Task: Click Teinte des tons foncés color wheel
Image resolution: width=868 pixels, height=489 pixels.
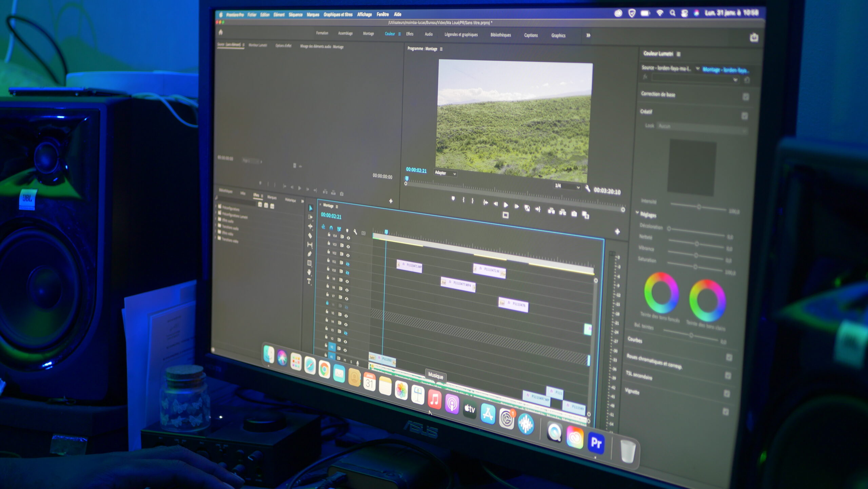Action: [661, 292]
